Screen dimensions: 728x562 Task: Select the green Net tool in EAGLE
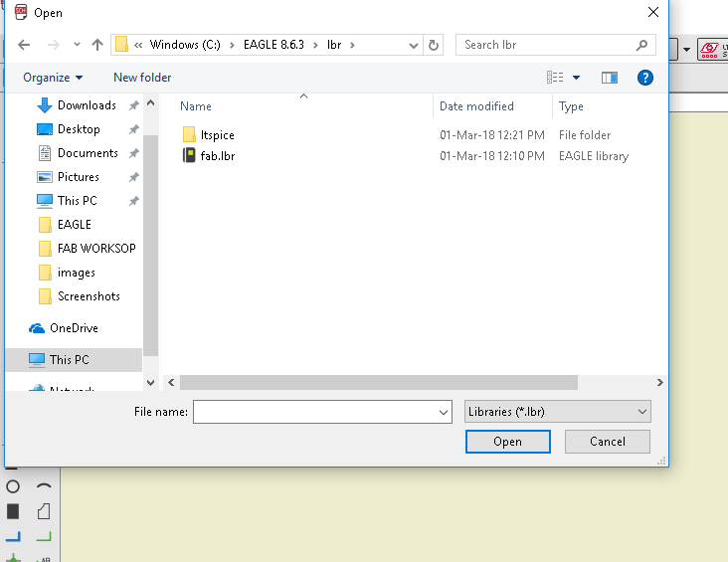tap(44, 536)
